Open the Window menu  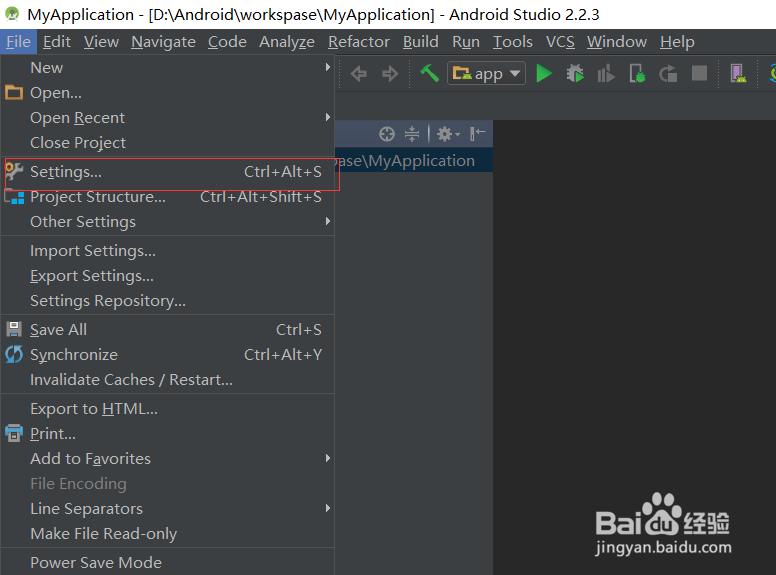click(617, 42)
